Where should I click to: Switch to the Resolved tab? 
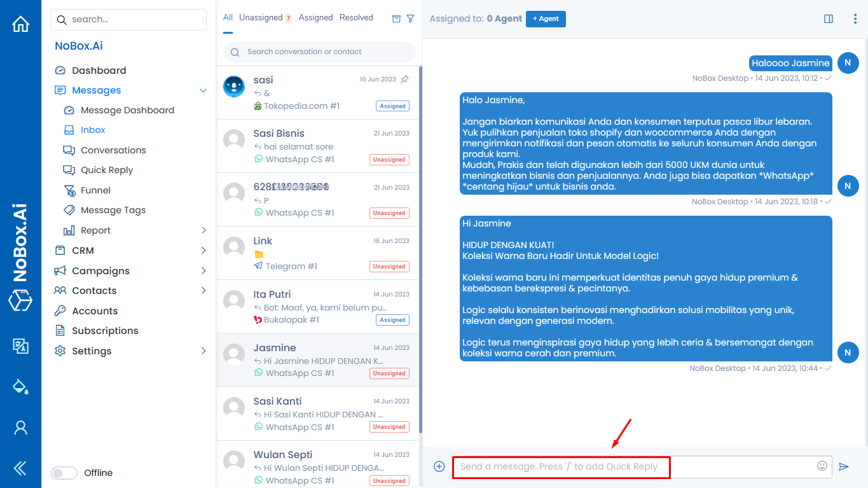[x=356, y=18]
